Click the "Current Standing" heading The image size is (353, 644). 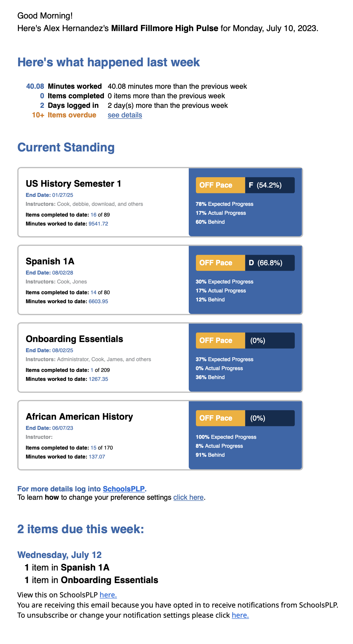(x=66, y=148)
